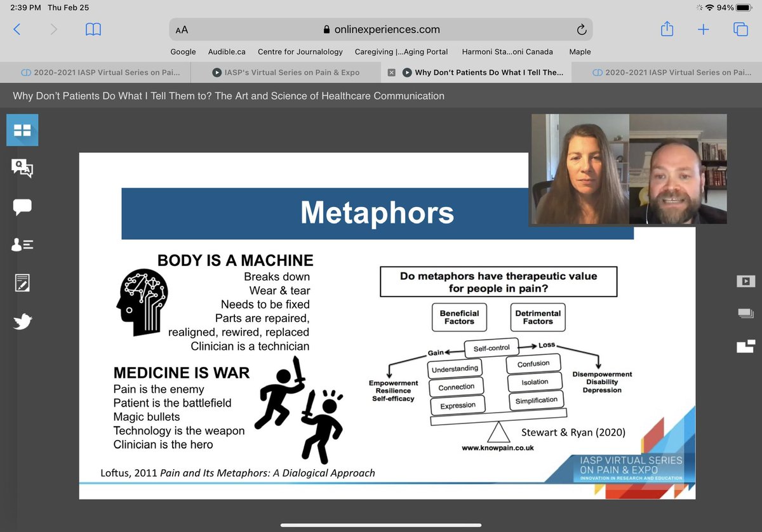The height and width of the screenshot is (532, 762).
Task: Open the grid layout panel icon
Action: point(22,130)
